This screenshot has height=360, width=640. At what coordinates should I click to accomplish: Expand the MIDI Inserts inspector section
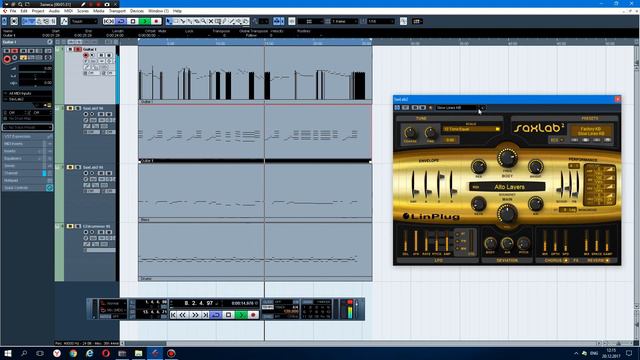[27, 144]
